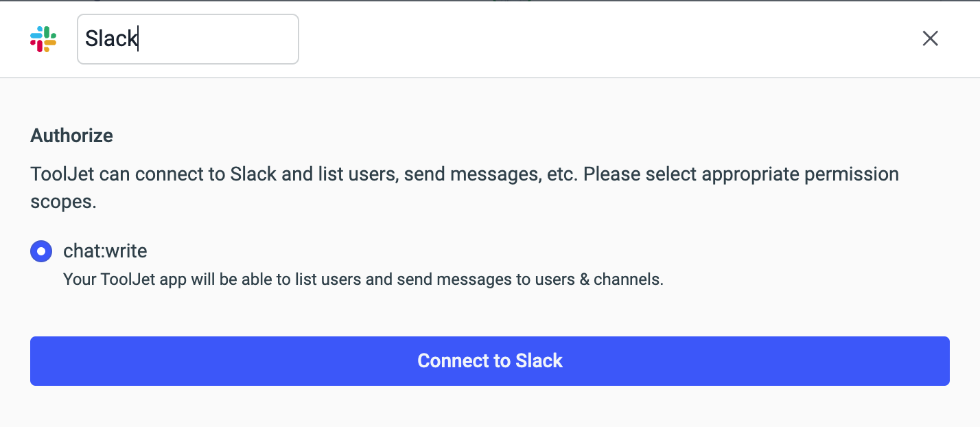
Task: Click the X icon in the header
Action: 930,38
